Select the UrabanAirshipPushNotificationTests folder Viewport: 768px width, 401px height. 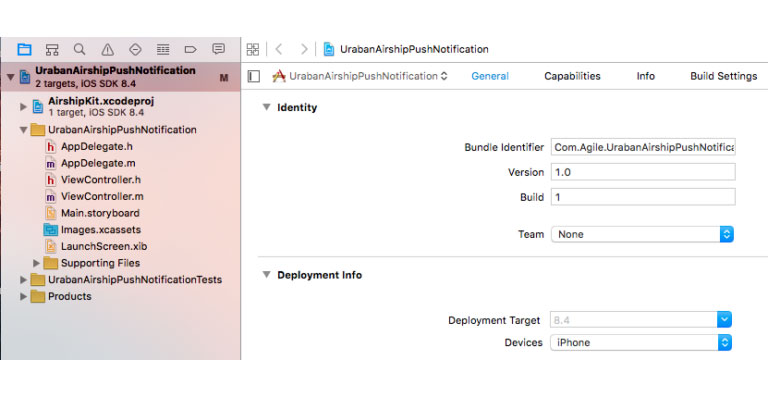pos(135,280)
